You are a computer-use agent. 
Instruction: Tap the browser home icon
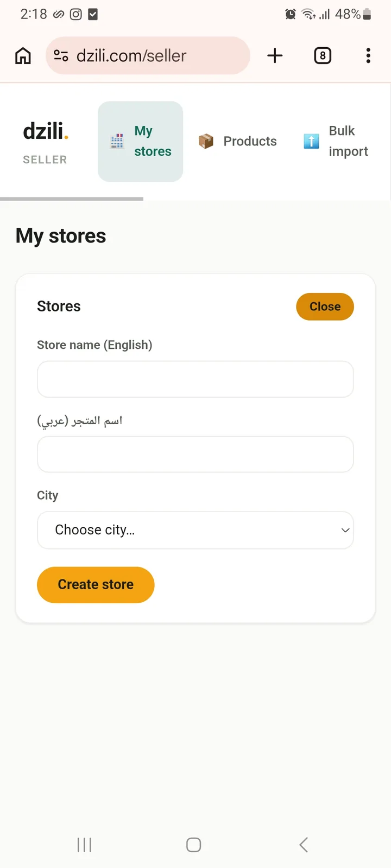(x=23, y=55)
